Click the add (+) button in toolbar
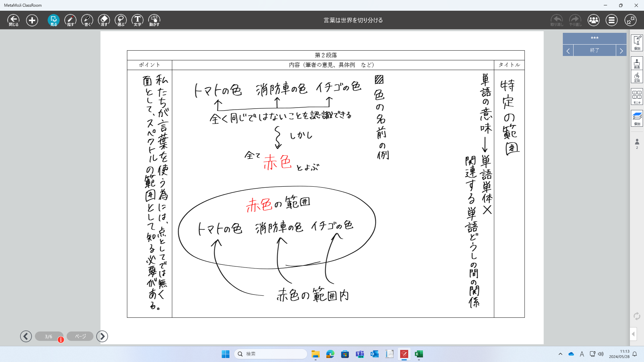Viewport: 644px width, 362px height. point(32,20)
